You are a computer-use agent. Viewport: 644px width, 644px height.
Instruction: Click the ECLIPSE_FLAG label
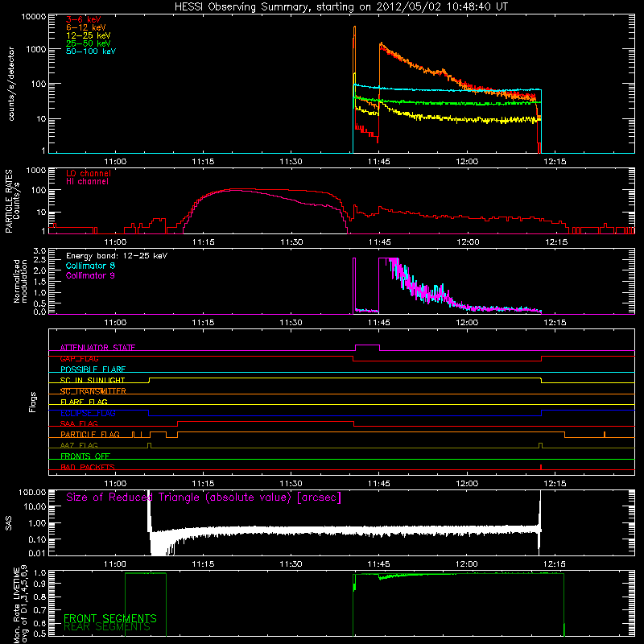coord(88,413)
